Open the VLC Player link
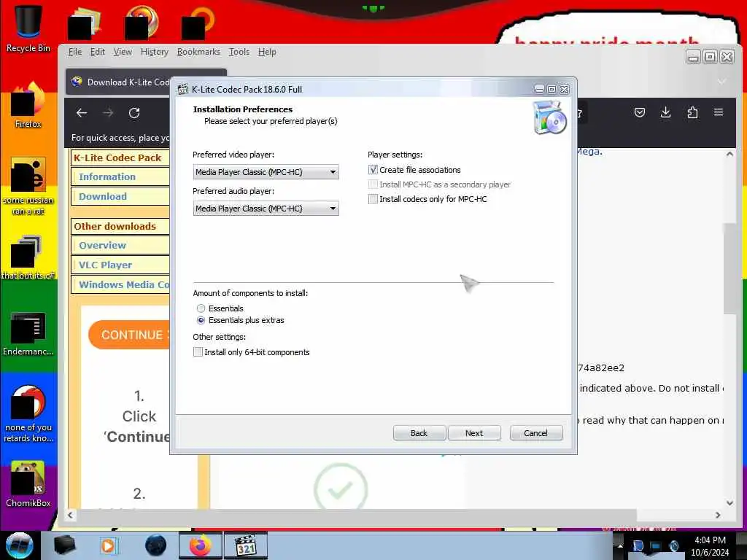This screenshot has height=560, width=747. point(105,265)
